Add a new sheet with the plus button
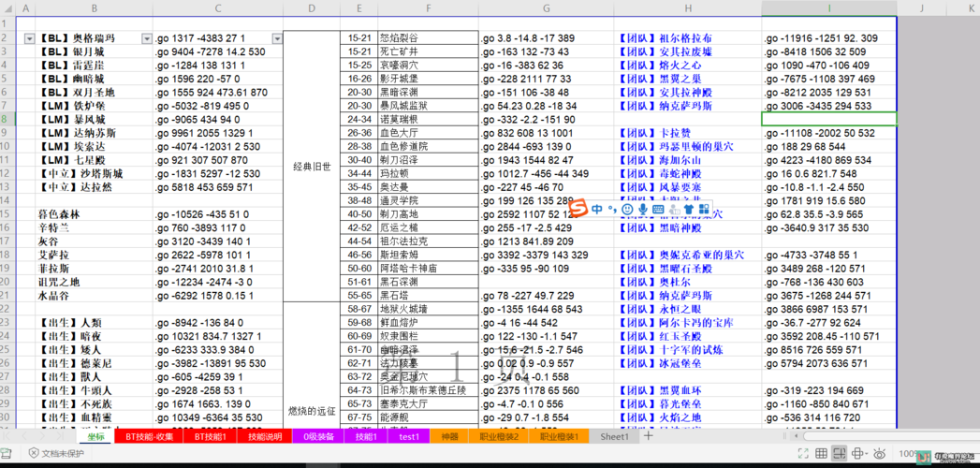The width and height of the screenshot is (980, 468). pos(649,436)
